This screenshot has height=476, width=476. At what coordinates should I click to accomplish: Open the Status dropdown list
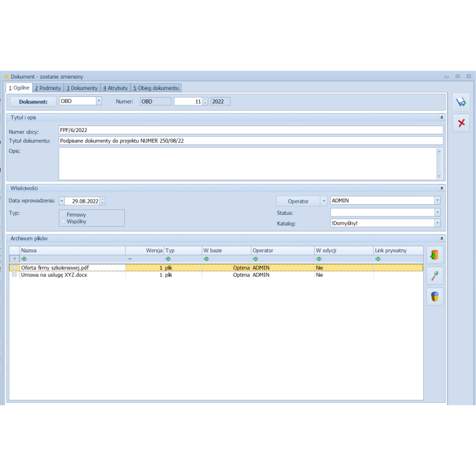coord(437,212)
